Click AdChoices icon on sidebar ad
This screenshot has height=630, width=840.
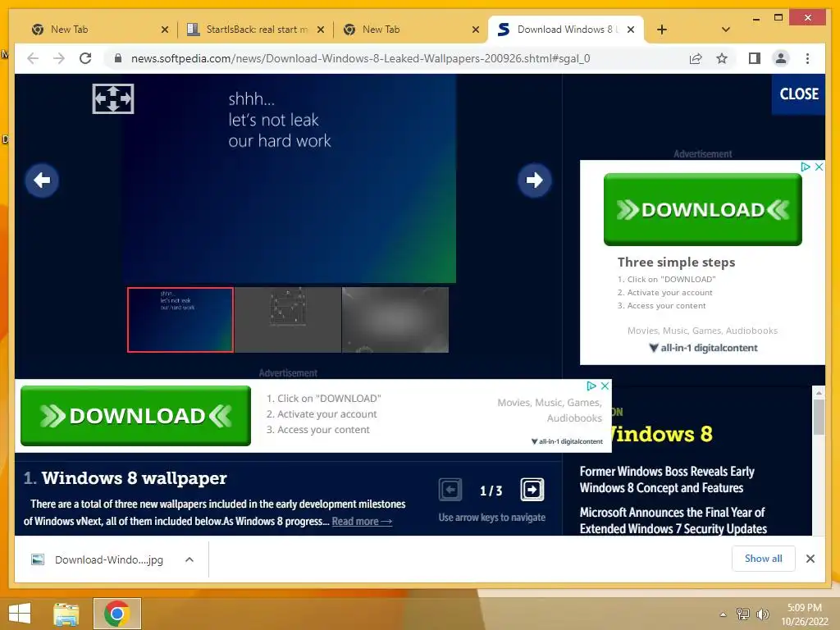(806, 167)
